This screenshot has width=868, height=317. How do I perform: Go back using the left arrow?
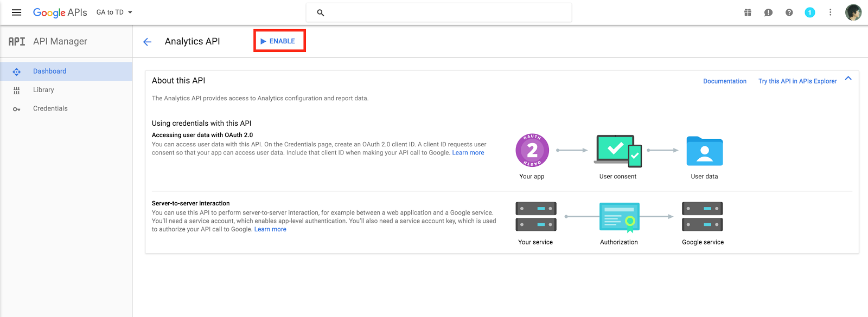pyautogui.click(x=147, y=42)
